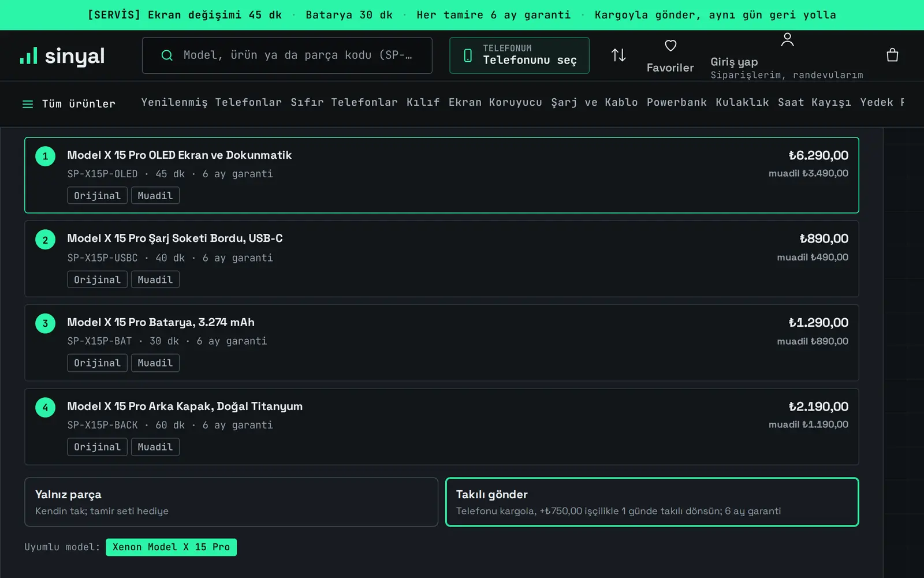
Task: Choose the Yalnız parça option
Action: pyautogui.click(x=231, y=502)
